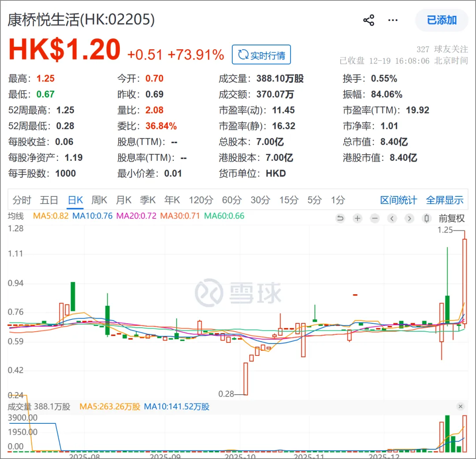Switch to the 120分 interval tab
Screen dimensions: 476x459
[201, 200]
